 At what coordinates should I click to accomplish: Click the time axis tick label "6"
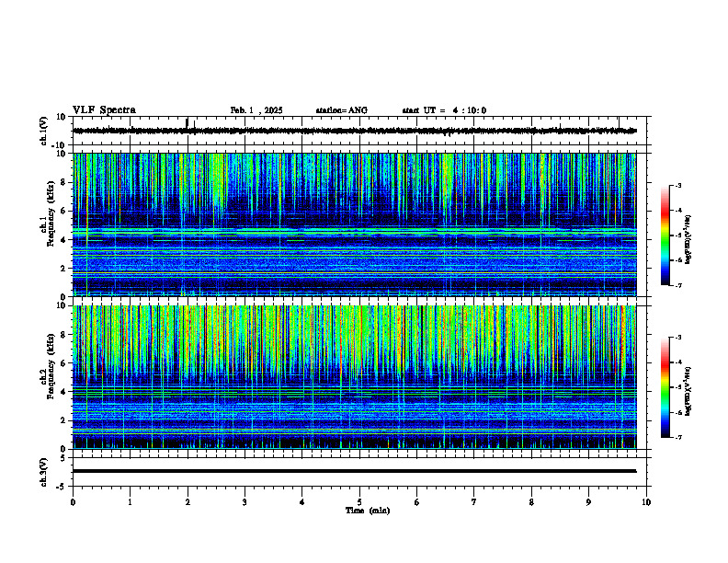(417, 502)
